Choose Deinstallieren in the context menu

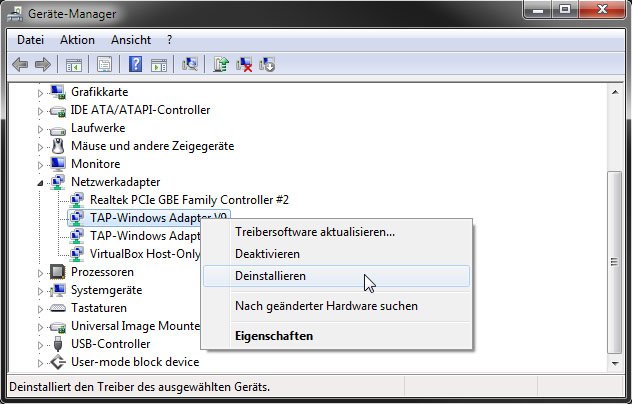[x=336, y=276]
